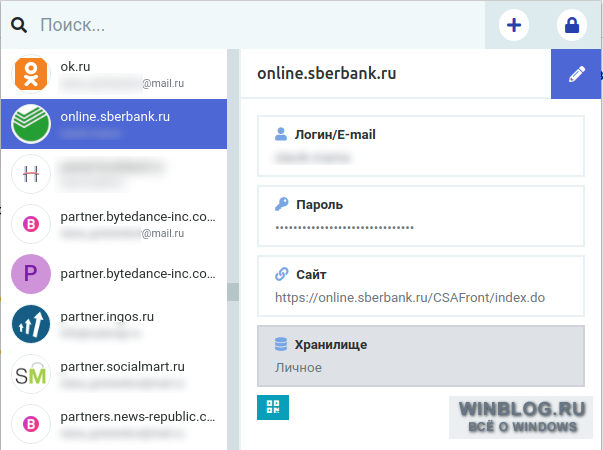The image size is (603, 450).
Task: Click the SM socialmart logo icon
Action: click(31, 374)
